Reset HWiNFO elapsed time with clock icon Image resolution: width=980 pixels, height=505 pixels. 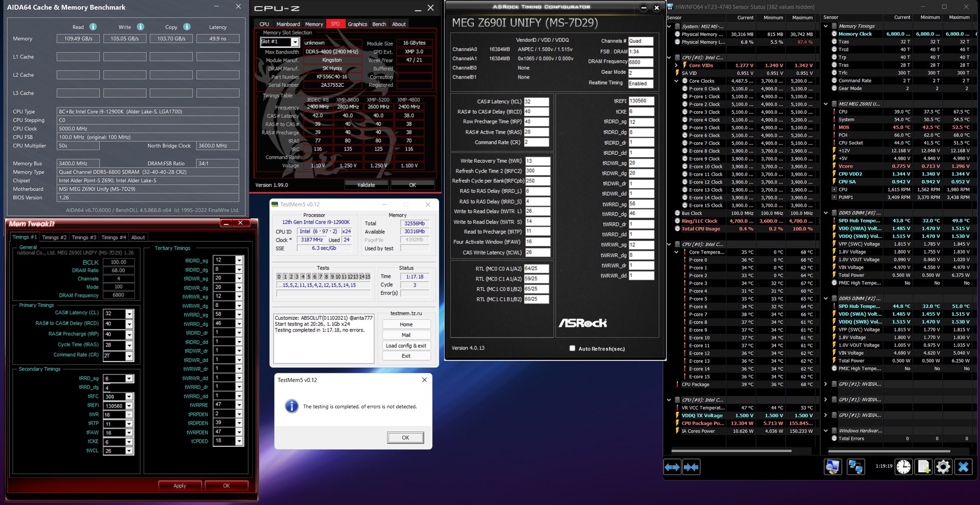pos(903,467)
